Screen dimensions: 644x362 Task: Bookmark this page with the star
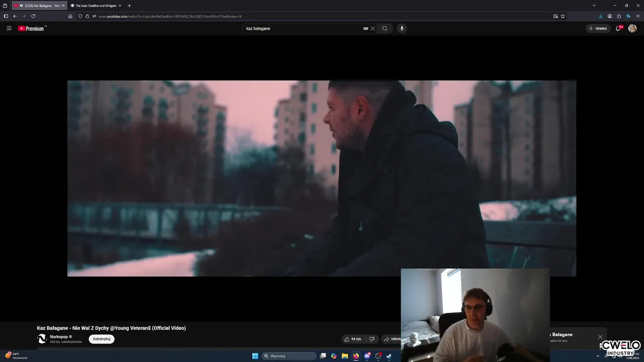click(x=562, y=16)
